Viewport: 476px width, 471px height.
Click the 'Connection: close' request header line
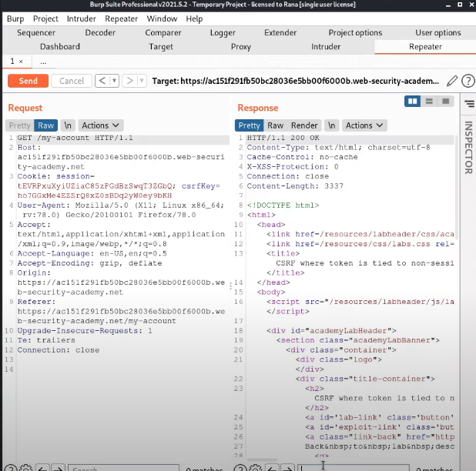(58, 350)
